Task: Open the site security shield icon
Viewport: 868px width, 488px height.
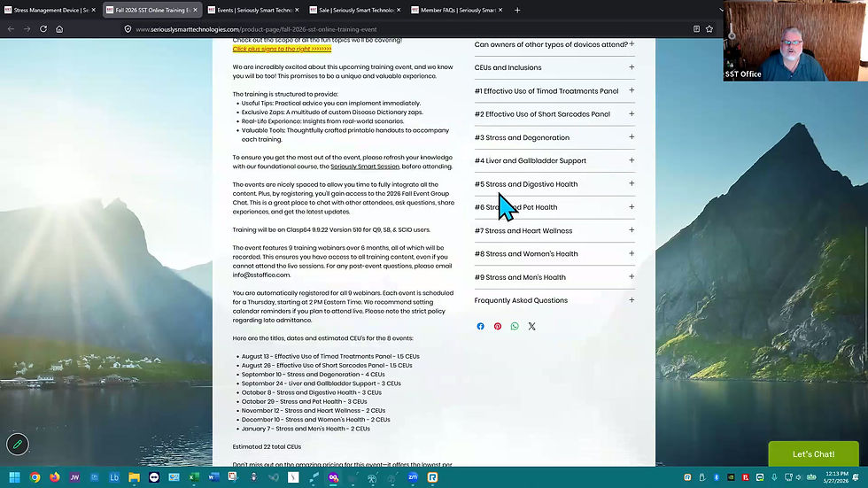Action: (x=128, y=28)
